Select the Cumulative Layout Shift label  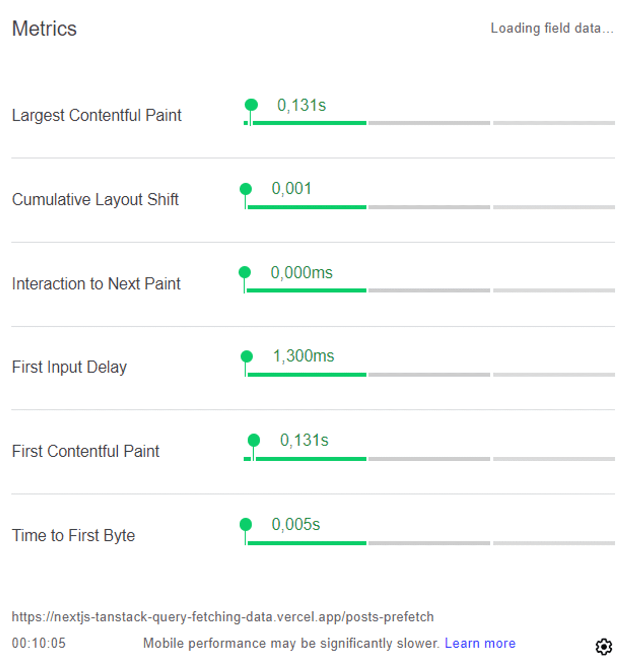pos(95,199)
